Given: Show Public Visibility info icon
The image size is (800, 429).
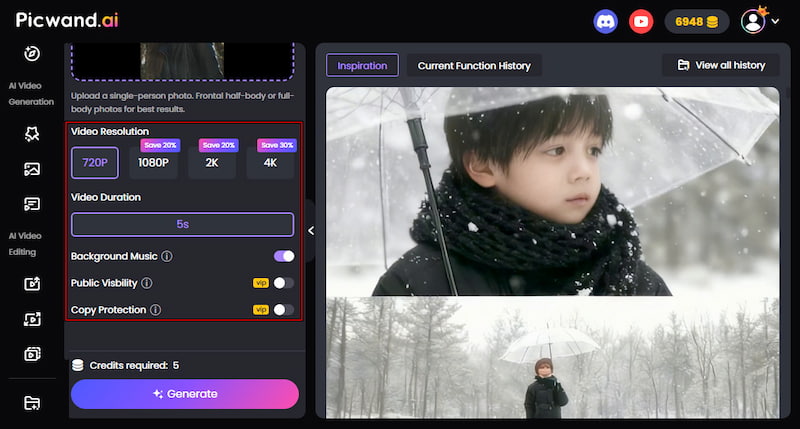Looking at the screenshot, I should (146, 283).
